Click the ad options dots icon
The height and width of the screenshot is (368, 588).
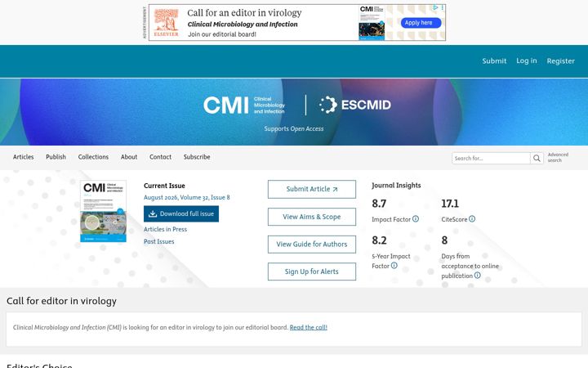[443, 7]
